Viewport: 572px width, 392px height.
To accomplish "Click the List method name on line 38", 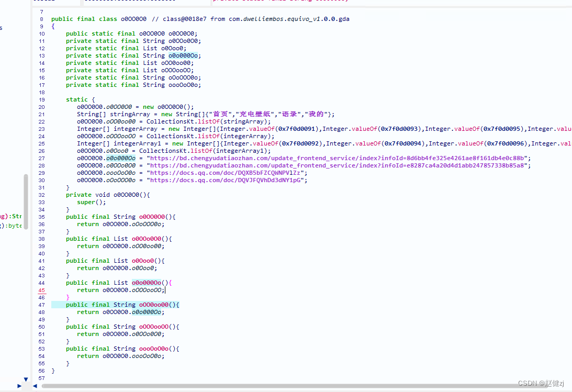I will (147, 239).
